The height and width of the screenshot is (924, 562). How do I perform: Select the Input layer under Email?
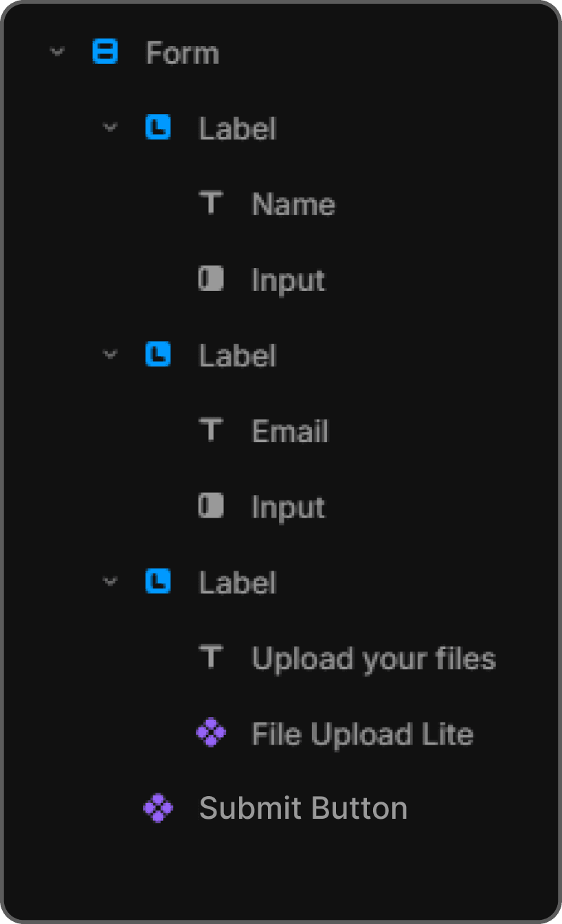[289, 507]
